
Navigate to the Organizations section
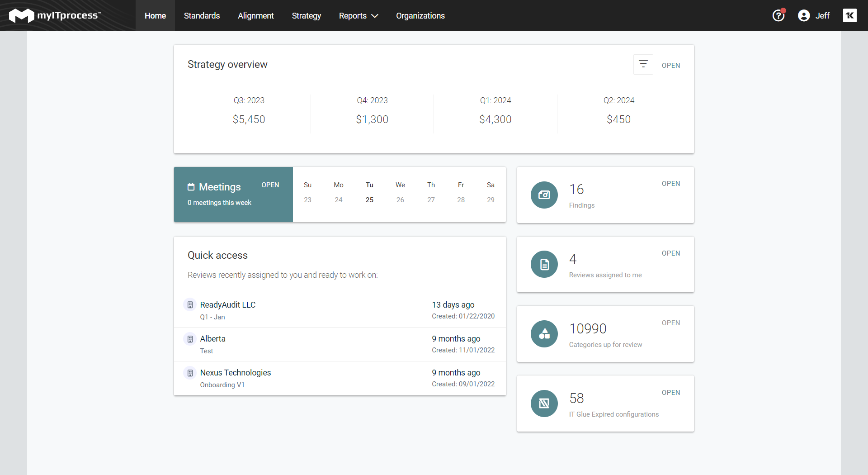(x=420, y=15)
